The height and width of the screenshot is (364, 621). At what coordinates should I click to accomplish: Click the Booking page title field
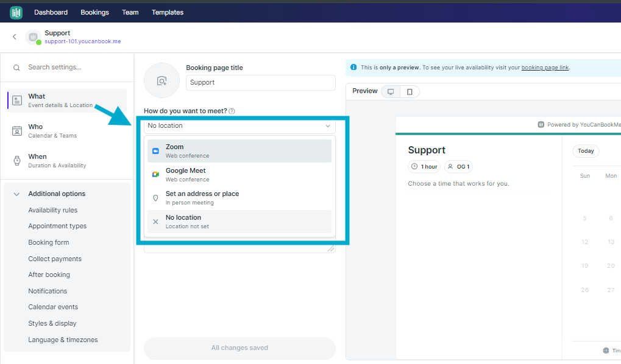[261, 83]
